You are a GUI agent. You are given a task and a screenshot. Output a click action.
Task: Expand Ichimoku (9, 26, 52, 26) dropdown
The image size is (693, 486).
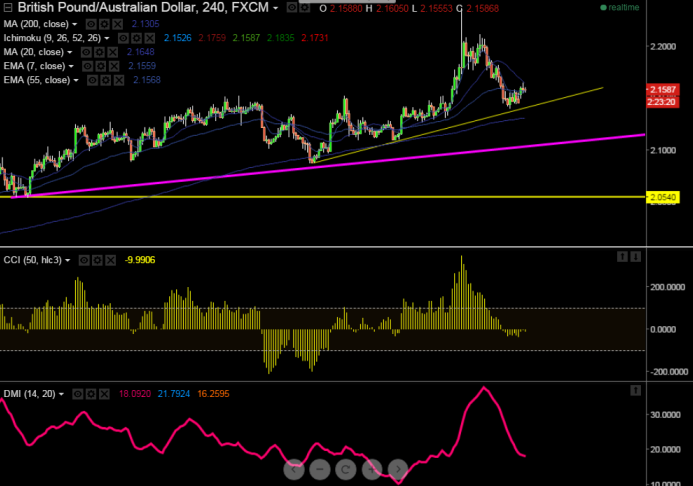(x=107, y=38)
